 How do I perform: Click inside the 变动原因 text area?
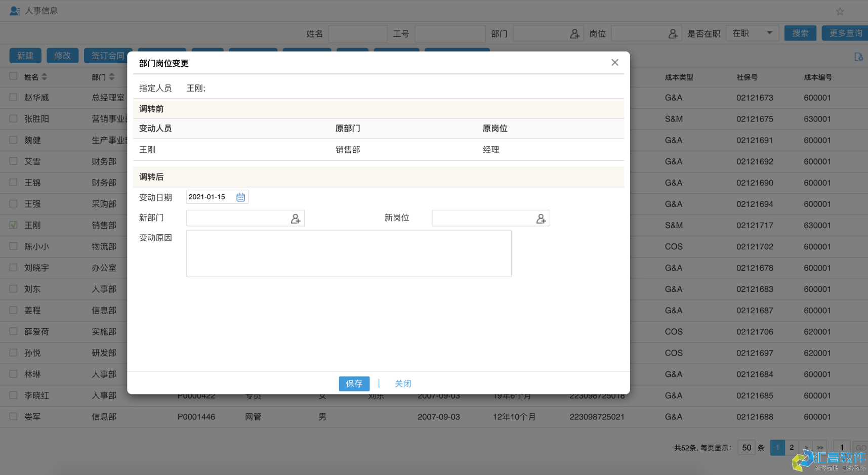pyautogui.click(x=349, y=253)
